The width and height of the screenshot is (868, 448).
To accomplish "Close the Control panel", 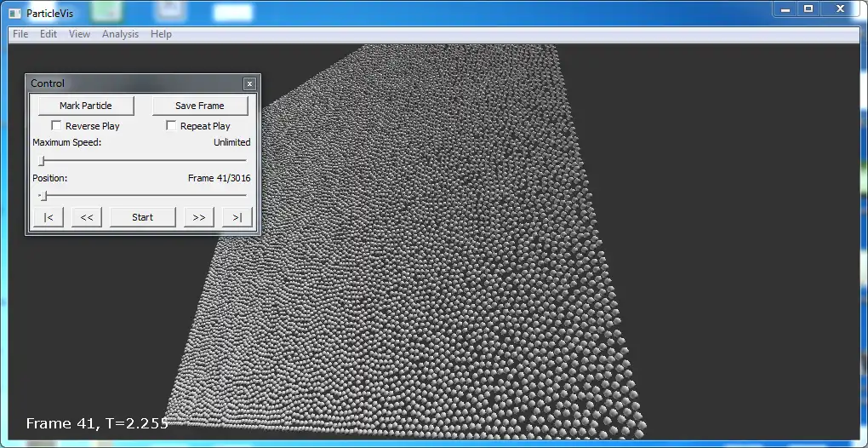I will (249, 83).
